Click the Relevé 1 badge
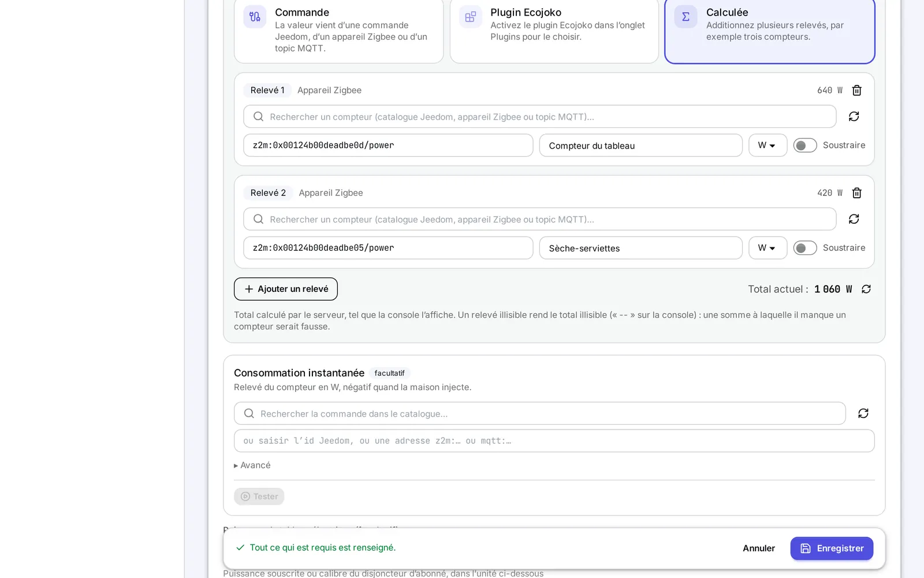 pyautogui.click(x=267, y=90)
